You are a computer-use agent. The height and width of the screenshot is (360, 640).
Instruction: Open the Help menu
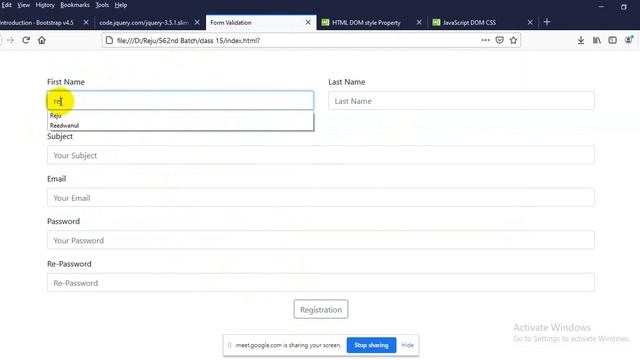coord(121,5)
